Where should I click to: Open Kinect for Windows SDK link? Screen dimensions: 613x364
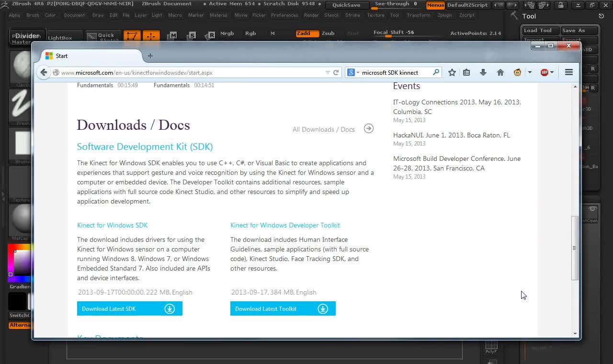click(x=113, y=225)
